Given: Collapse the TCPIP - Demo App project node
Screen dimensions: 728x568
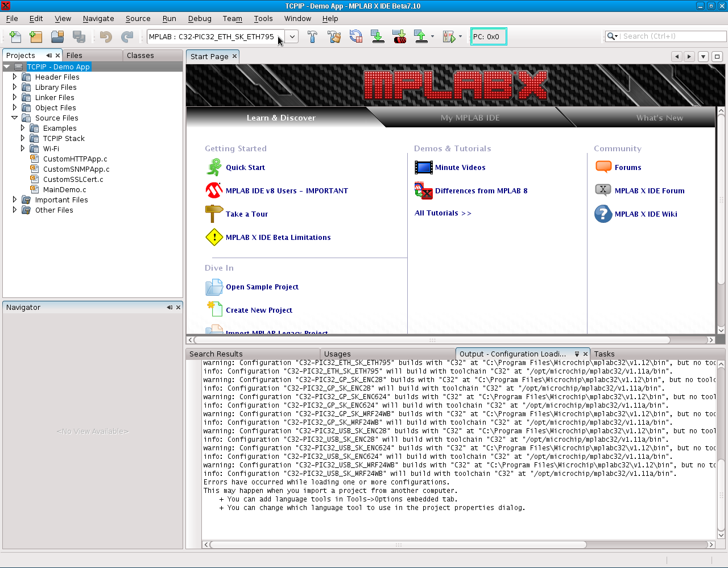Looking at the screenshot, I should click(7, 67).
